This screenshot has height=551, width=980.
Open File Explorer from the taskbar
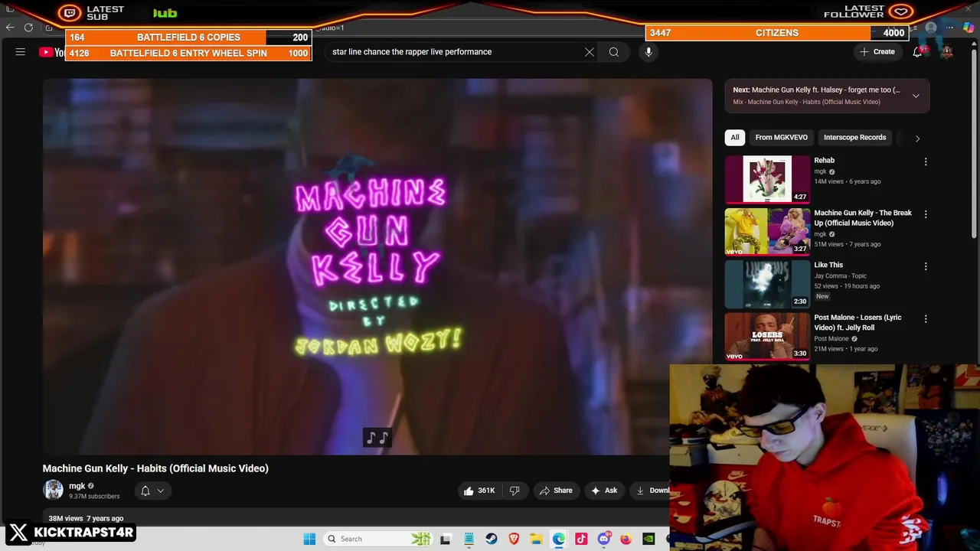pos(536,539)
